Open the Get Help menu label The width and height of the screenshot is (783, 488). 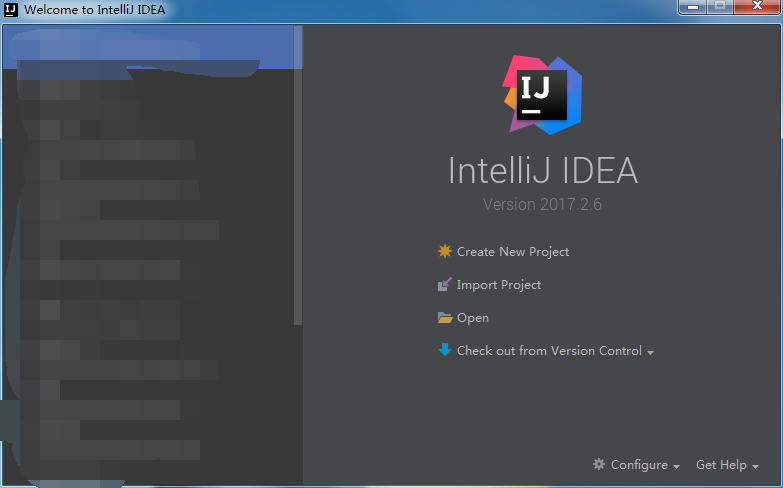point(721,465)
